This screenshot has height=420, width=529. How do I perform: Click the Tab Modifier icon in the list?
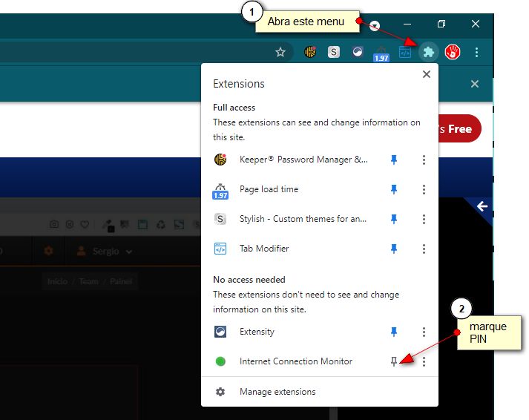[220, 249]
